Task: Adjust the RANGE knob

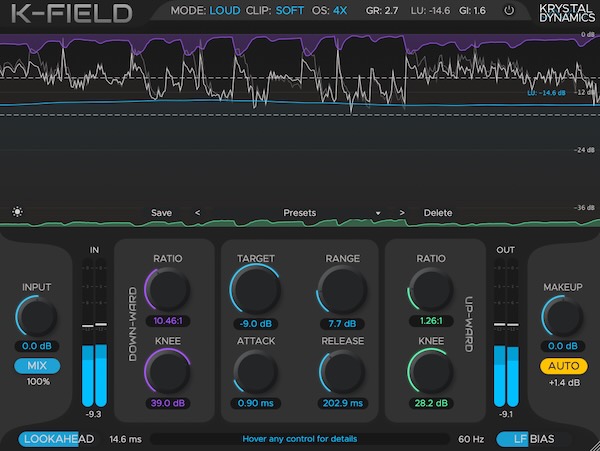Action: tap(342, 290)
